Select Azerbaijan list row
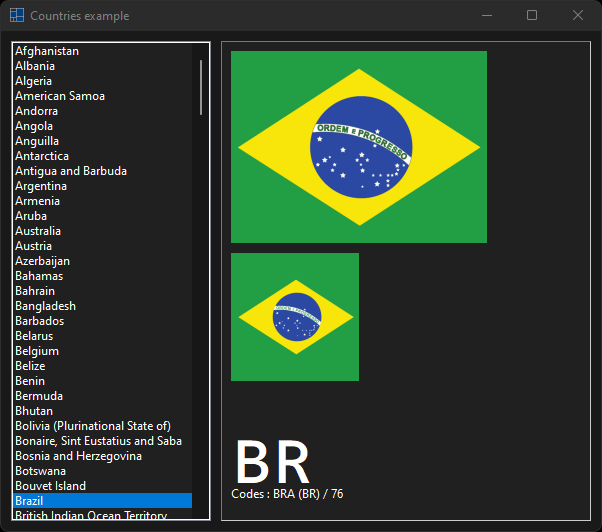Screen dimensions: 602x532 103,261
